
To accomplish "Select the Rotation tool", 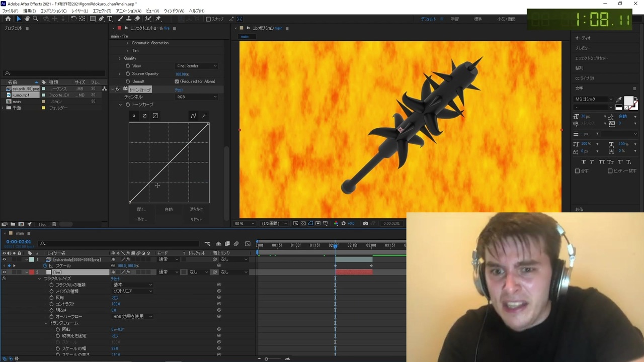I will (x=73, y=19).
